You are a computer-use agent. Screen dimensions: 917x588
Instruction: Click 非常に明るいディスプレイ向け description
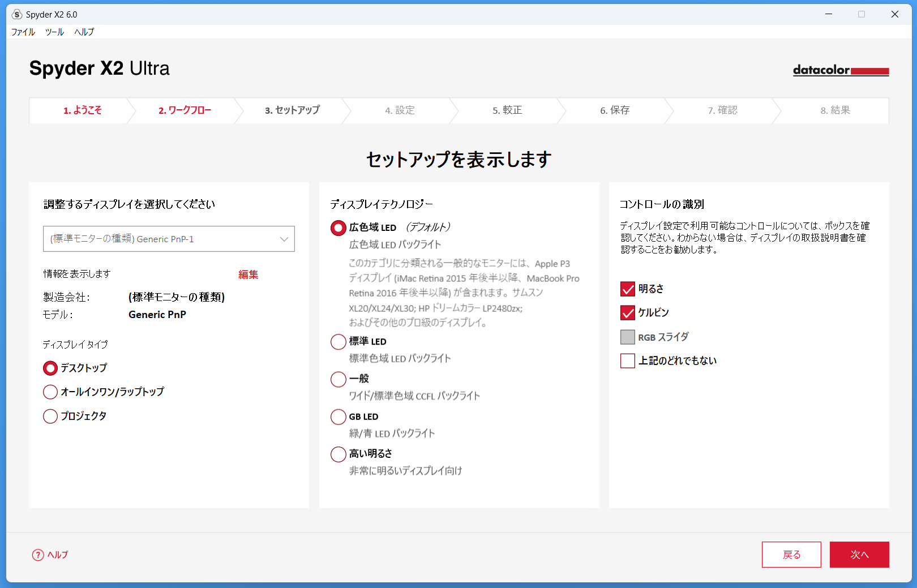pos(406,471)
